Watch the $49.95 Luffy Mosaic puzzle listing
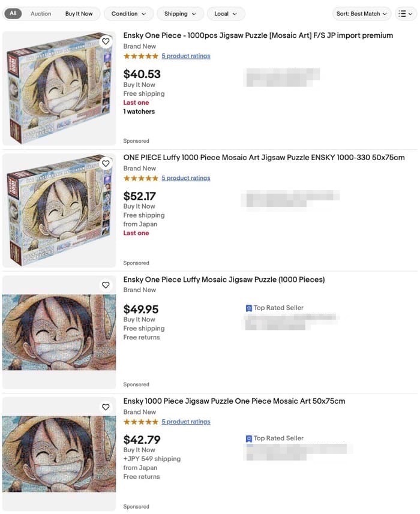This screenshot has height=514, width=420. [106, 285]
